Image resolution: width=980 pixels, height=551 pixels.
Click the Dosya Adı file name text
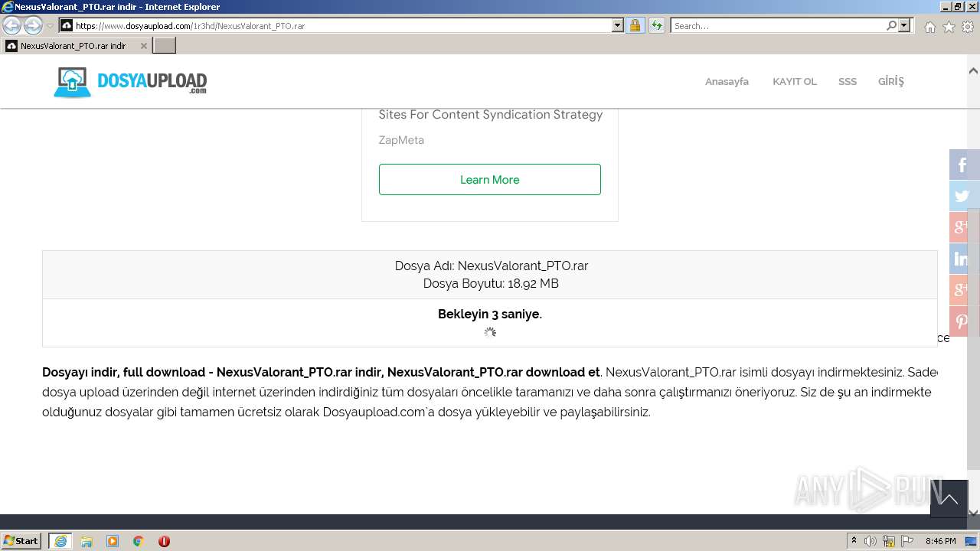click(491, 266)
